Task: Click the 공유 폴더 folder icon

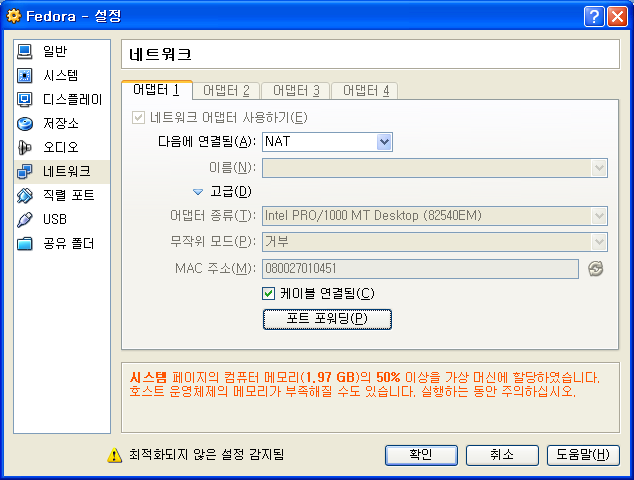Action: coord(24,243)
